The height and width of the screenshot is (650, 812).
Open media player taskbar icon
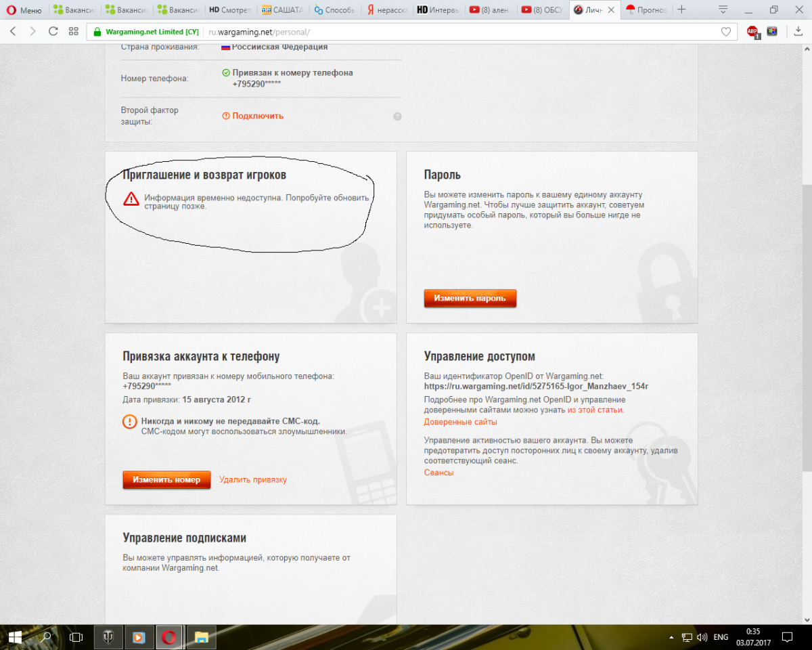point(139,637)
